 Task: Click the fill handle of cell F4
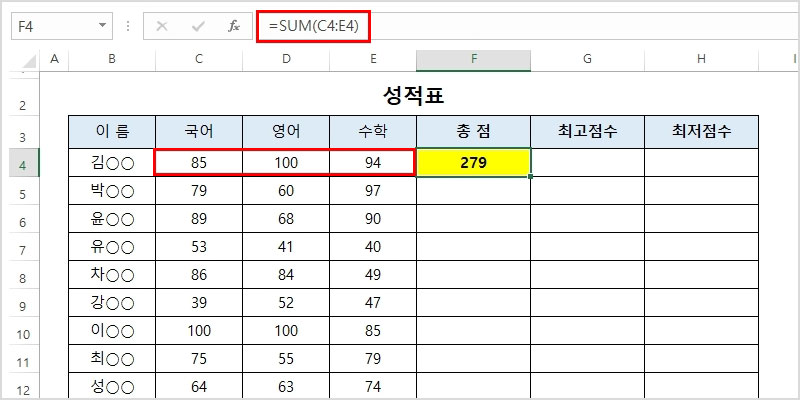pyautogui.click(x=531, y=177)
